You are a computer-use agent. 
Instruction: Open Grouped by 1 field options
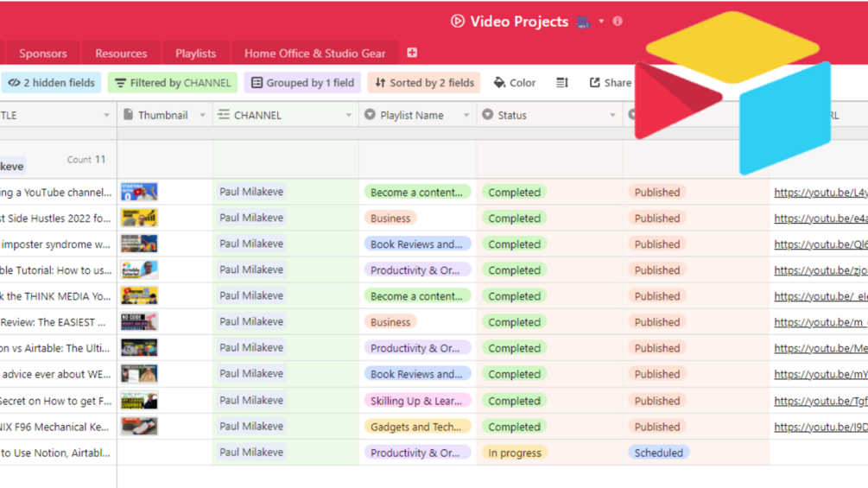[x=302, y=82]
